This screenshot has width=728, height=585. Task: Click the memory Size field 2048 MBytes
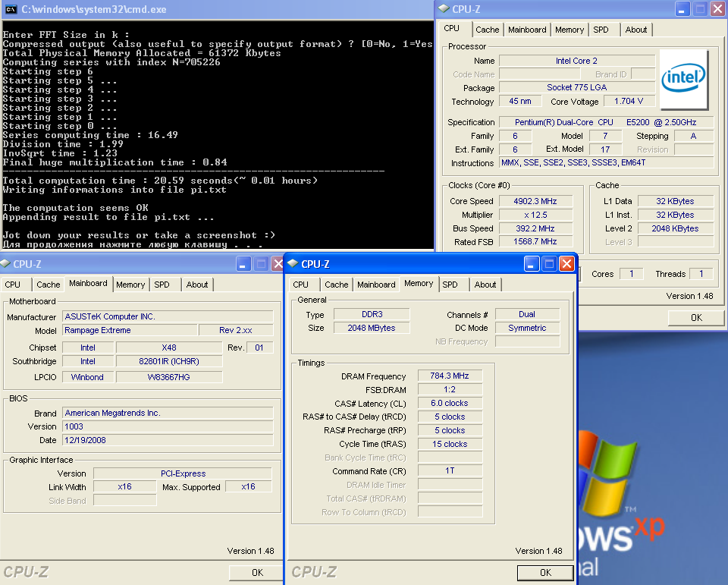[372, 328]
